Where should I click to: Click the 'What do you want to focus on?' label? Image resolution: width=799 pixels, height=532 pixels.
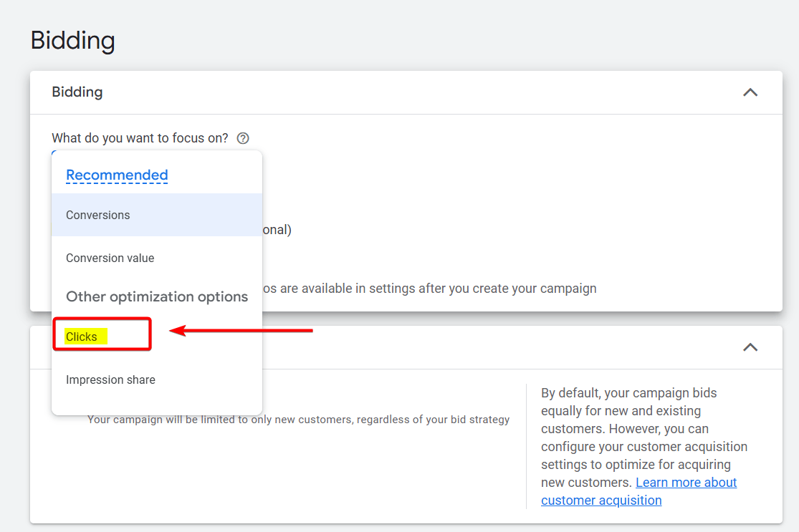[x=140, y=138]
